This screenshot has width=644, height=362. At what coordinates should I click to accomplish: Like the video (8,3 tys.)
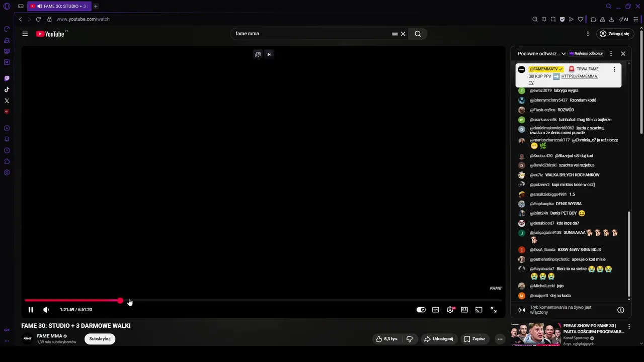[386, 339]
